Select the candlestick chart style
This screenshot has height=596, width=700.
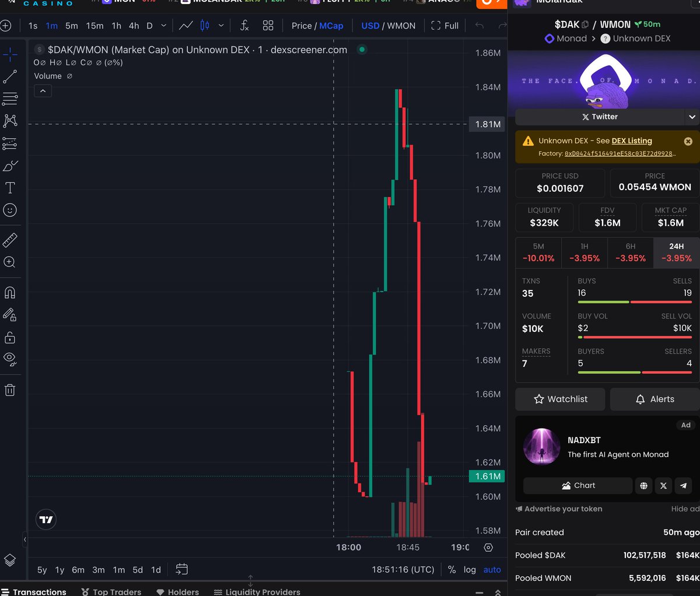click(x=205, y=26)
